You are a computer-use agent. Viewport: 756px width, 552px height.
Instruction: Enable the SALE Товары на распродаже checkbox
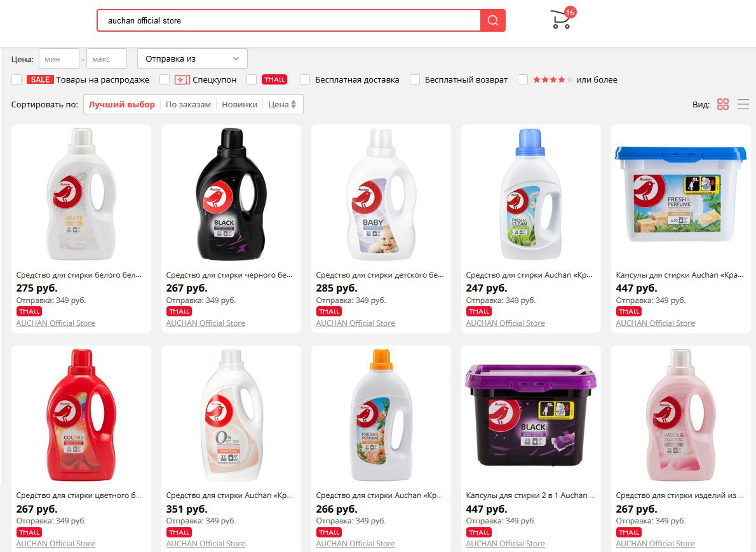(17, 79)
